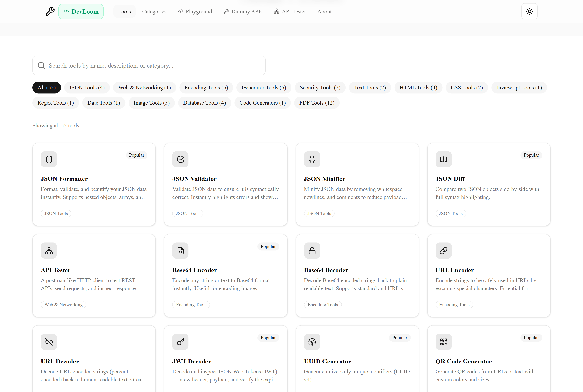The image size is (583, 392).
Task: Click the JSON Formatter curly braces icon
Action: click(x=49, y=159)
